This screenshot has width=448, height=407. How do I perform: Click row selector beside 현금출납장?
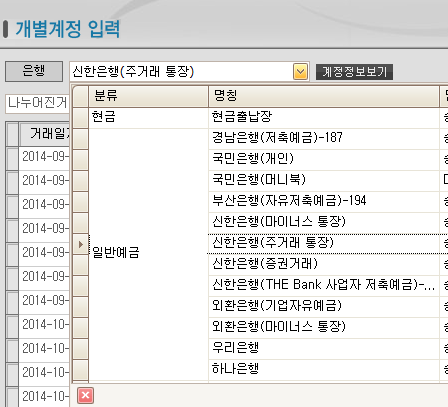click(x=81, y=117)
